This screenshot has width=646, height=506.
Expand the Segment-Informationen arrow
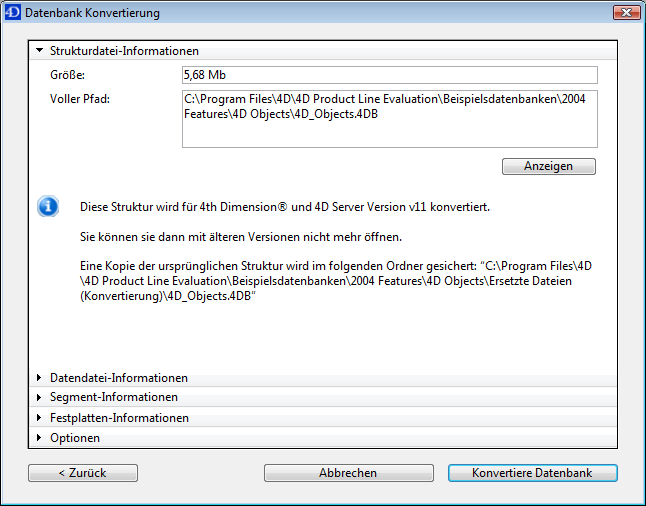(x=39, y=398)
